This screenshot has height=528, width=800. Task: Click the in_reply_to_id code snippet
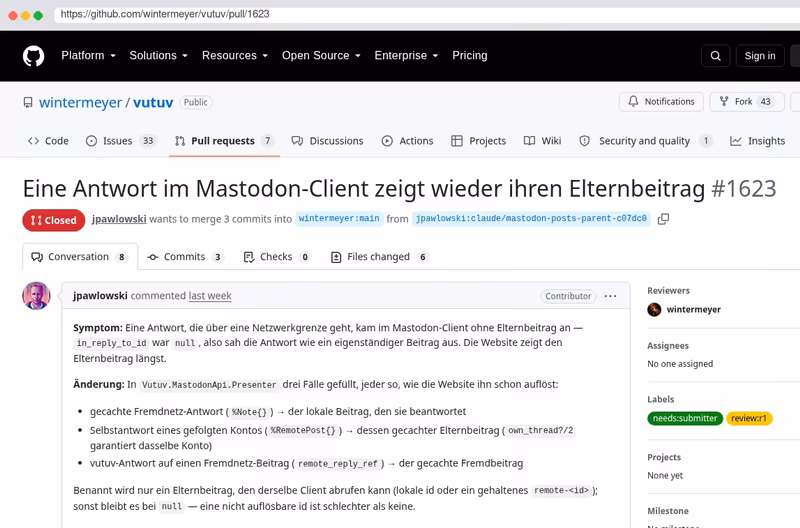coord(111,343)
